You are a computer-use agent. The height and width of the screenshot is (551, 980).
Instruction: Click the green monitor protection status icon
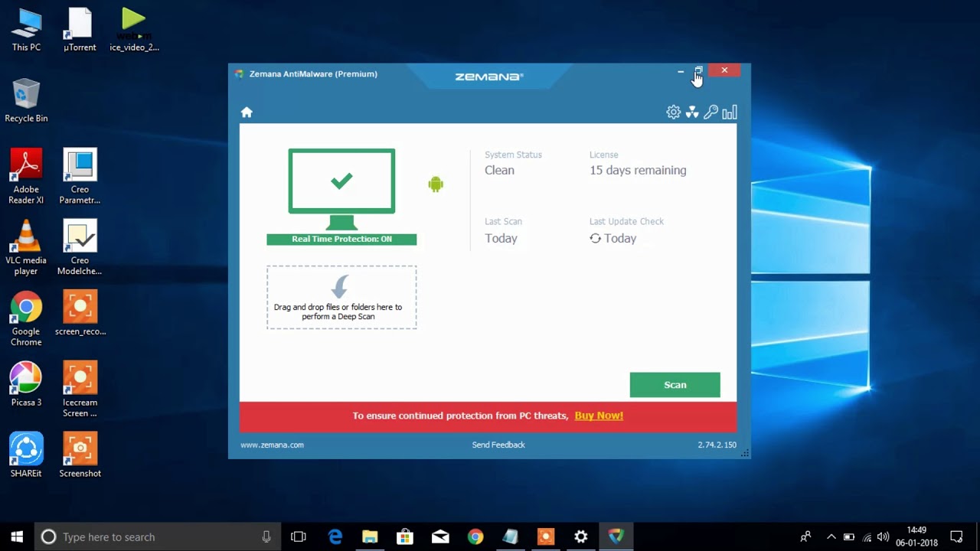(x=341, y=189)
